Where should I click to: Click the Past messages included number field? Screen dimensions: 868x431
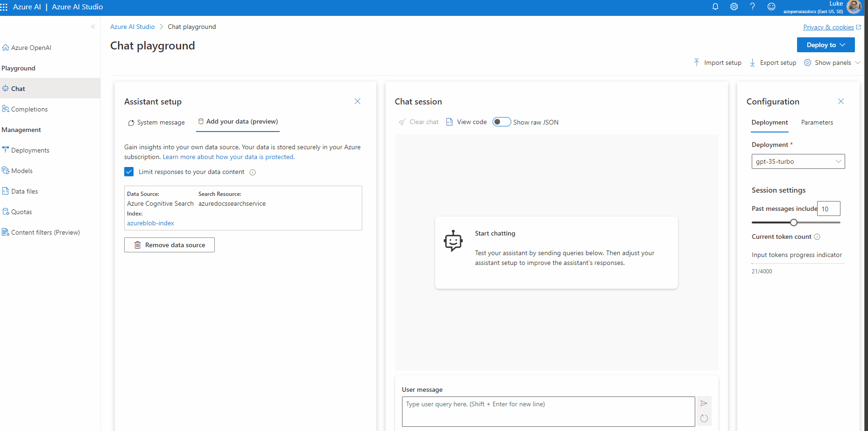(x=829, y=209)
